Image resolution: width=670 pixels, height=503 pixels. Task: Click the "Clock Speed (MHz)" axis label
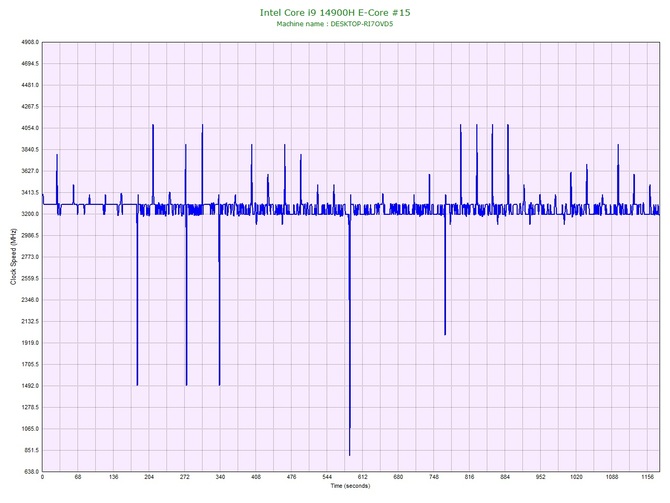pos(13,257)
